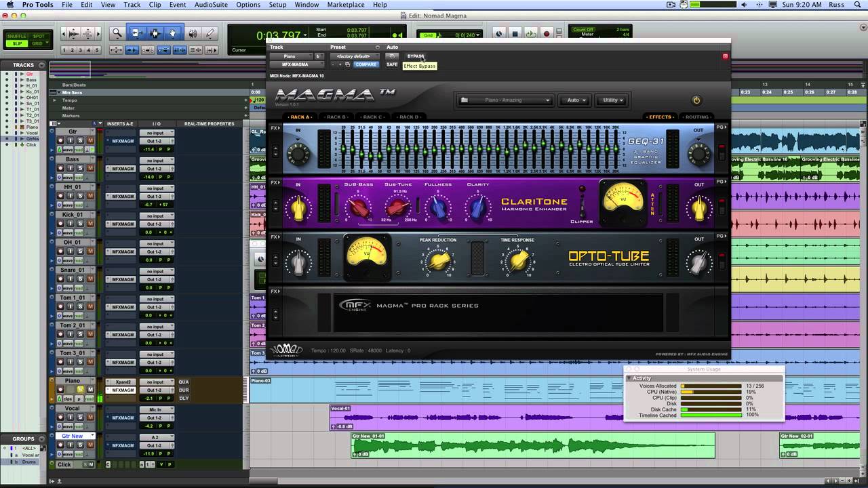The image size is (868, 488).
Task: Click the record-enable button on Gtr track
Action: coord(61,140)
